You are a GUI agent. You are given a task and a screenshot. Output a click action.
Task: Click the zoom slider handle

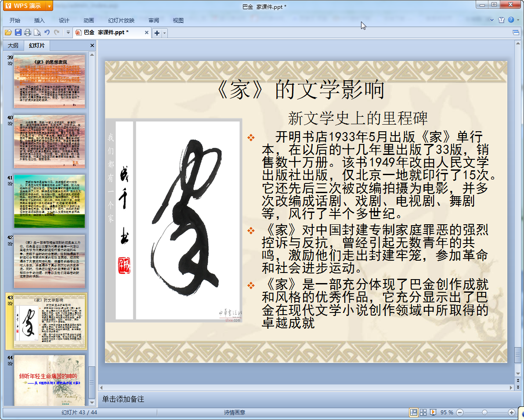pyautogui.click(x=484, y=413)
